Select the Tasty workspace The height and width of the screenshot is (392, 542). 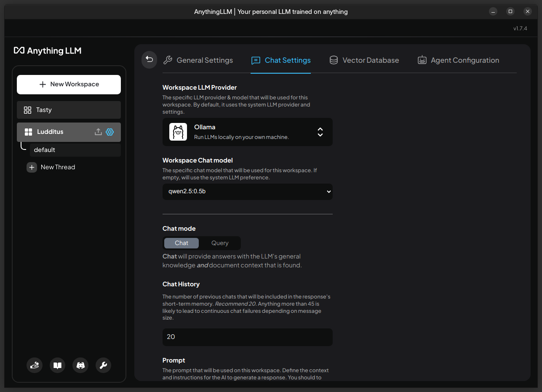coord(69,110)
